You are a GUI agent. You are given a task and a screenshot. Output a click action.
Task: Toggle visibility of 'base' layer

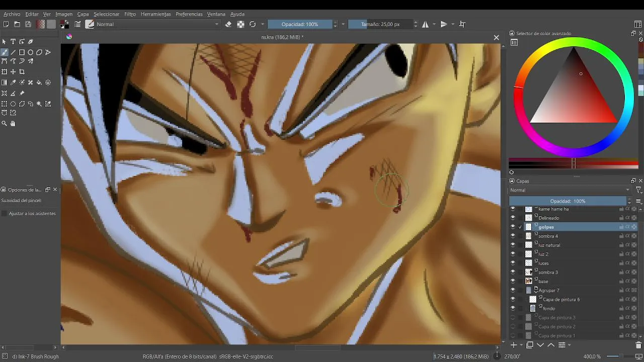[513, 281]
